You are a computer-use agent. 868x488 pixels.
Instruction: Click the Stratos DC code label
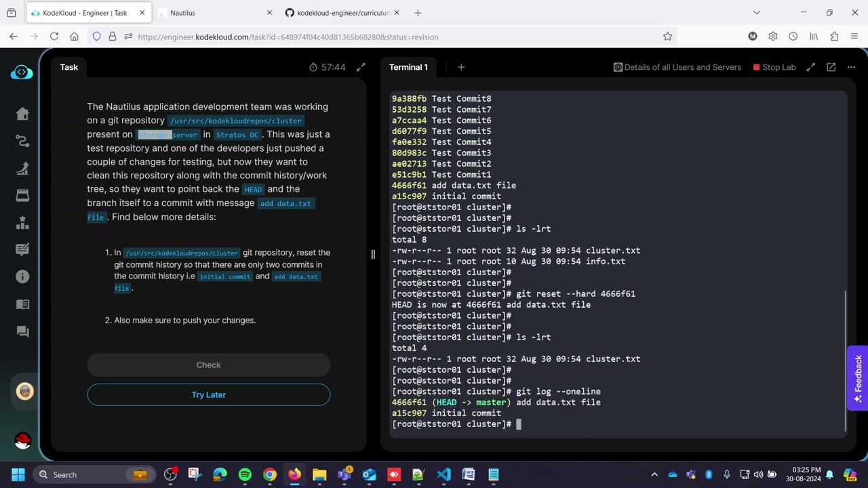[237, 135]
